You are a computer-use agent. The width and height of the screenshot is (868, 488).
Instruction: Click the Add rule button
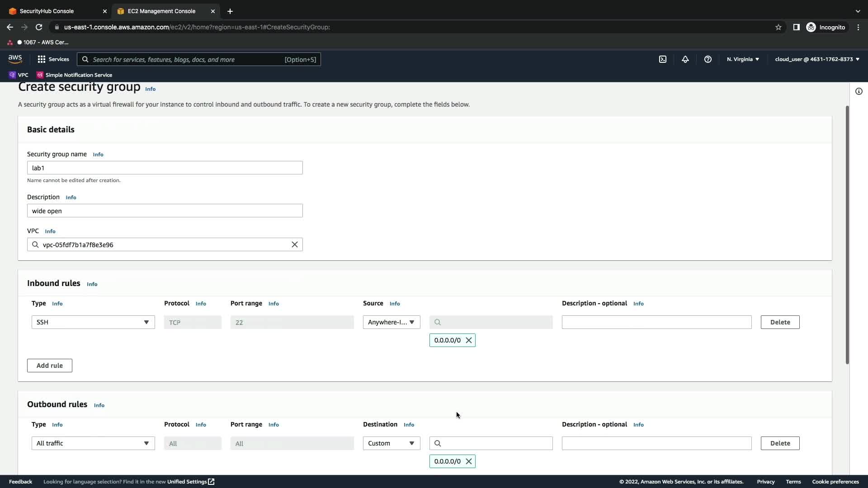(x=50, y=366)
